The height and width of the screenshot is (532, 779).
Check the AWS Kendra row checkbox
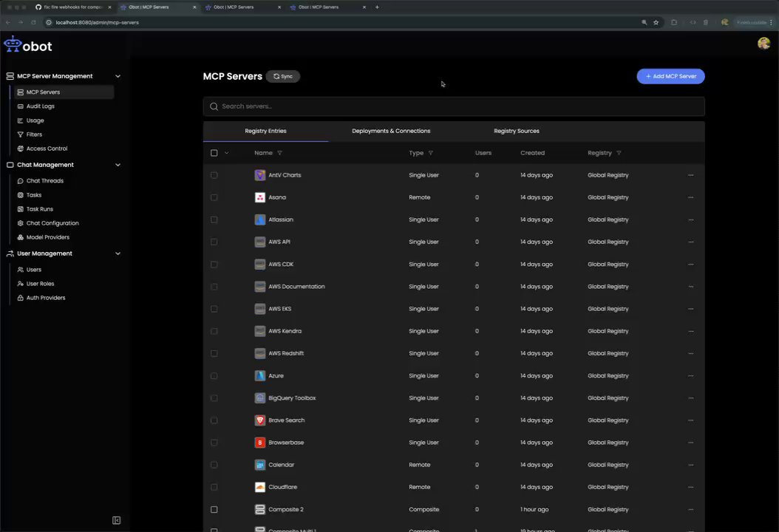point(214,331)
